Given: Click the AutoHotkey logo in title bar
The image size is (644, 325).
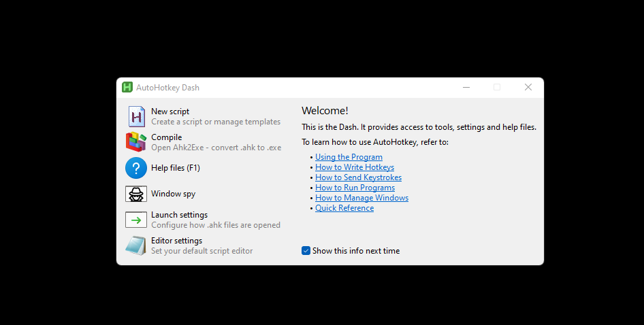Looking at the screenshot, I should 127,87.
